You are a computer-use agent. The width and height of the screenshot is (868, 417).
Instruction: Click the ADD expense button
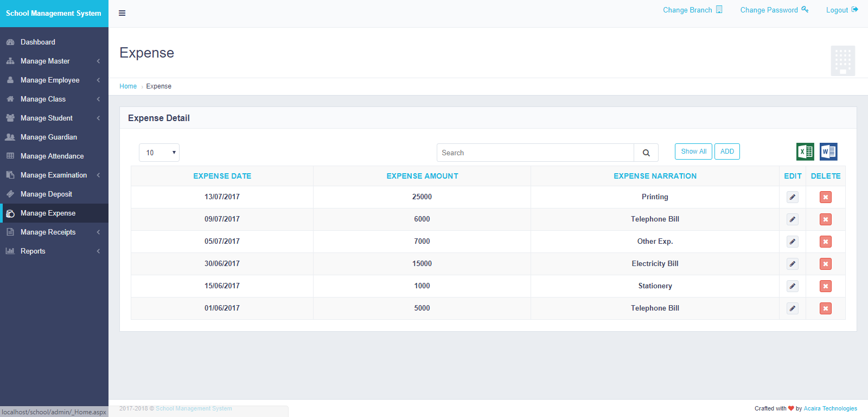coord(727,151)
